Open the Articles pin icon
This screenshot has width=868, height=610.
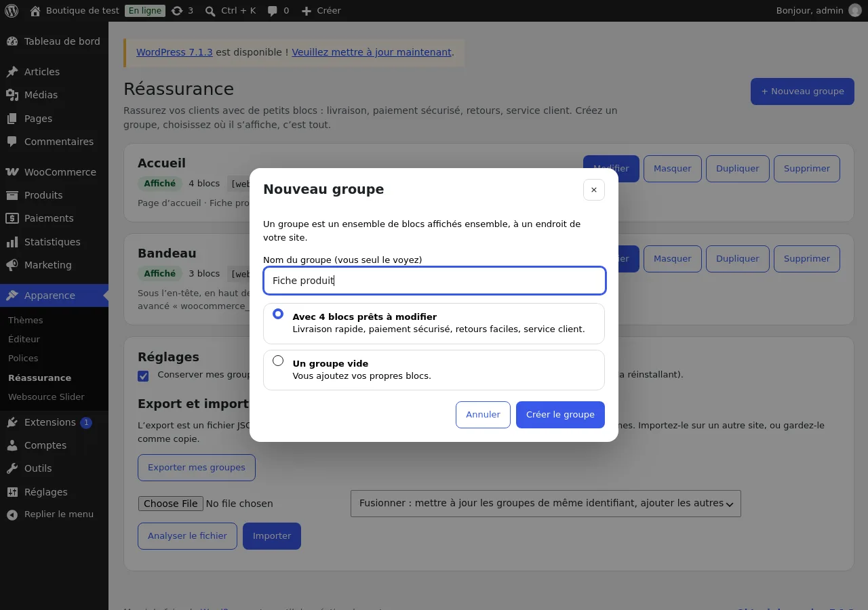(x=12, y=72)
